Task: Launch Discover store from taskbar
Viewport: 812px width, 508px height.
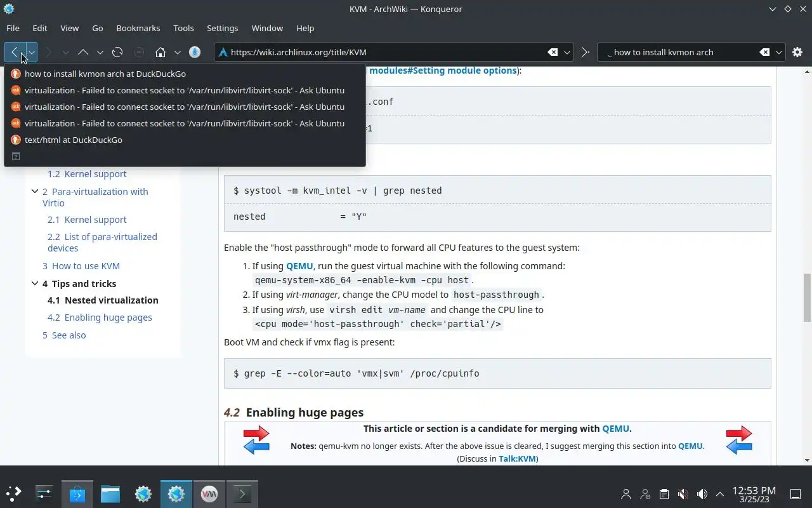Action: coord(77,493)
